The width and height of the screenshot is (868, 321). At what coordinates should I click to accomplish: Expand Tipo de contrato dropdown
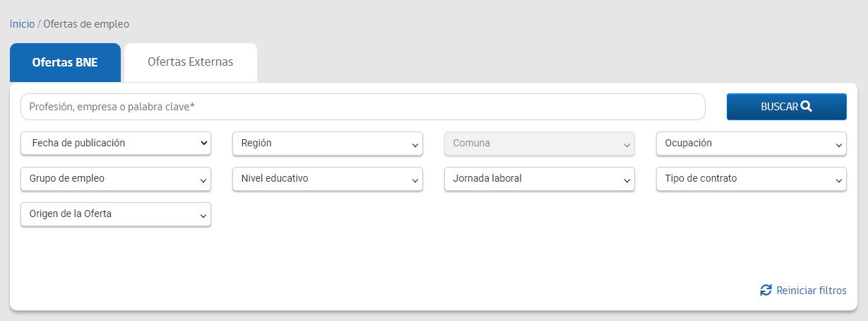751,179
